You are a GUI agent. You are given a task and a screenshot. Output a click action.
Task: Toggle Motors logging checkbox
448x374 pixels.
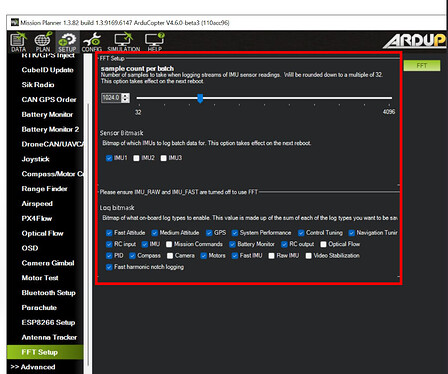coord(204,256)
